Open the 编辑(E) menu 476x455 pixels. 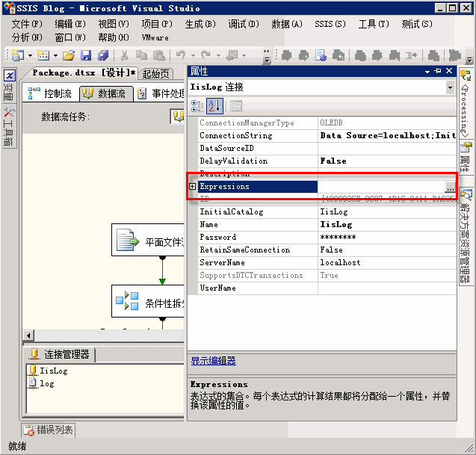[x=70, y=24]
